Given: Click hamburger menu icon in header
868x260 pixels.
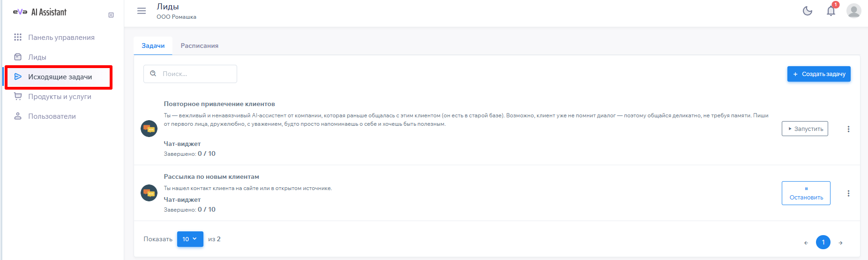Looking at the screenshot, I should [141, 11].
